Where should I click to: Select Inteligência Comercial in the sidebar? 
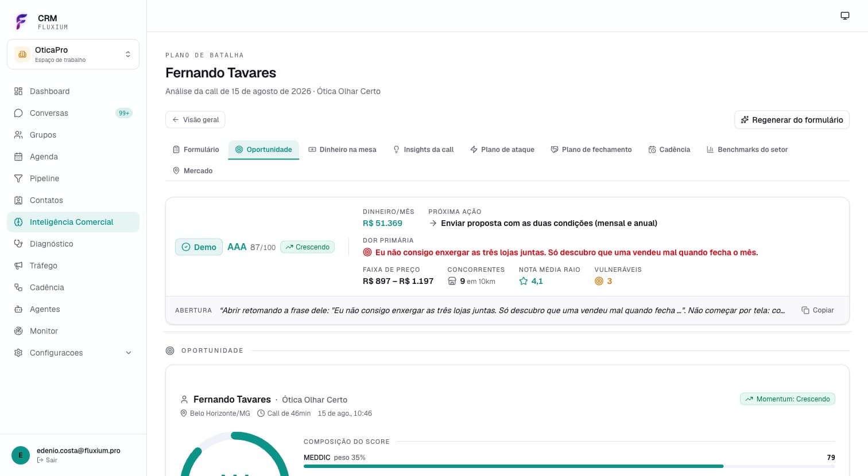[73, 222]
